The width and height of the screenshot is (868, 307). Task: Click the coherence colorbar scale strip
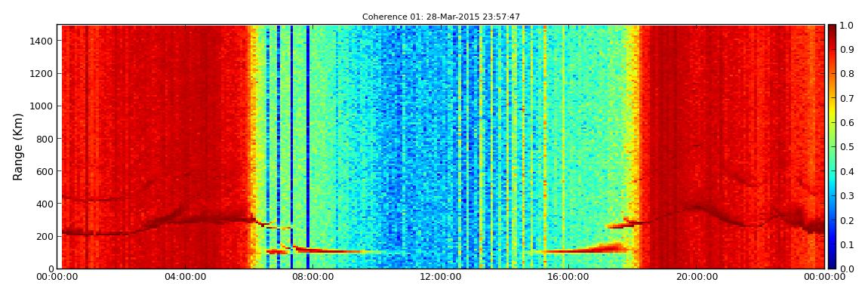tap(833, 146)
